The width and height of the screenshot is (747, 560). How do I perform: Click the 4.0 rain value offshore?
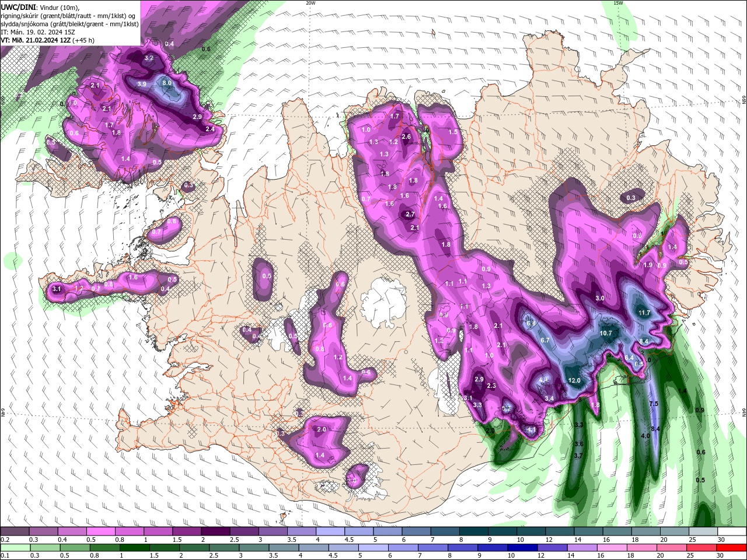pos(645,436)
